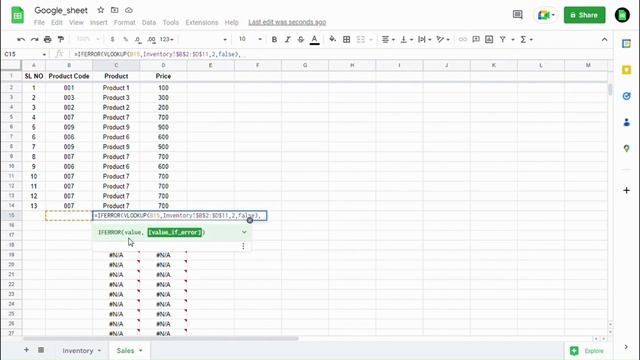640x360 pixels.
Task: Open number format 123 dropdown
Action: click(167, 40)
